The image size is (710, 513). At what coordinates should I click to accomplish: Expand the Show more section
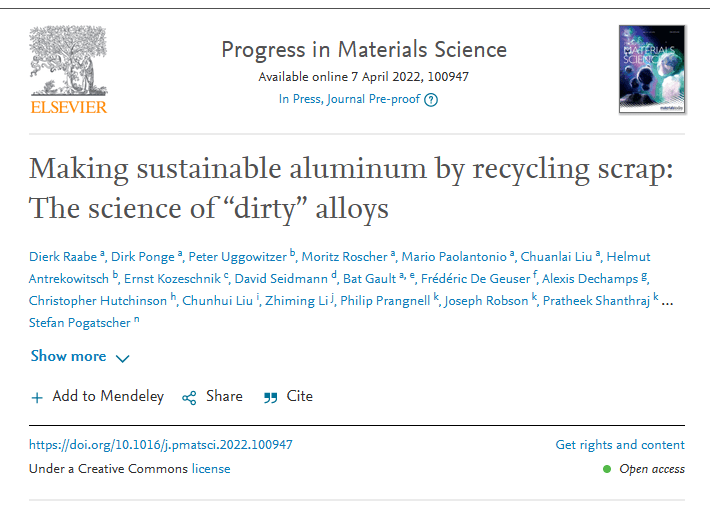(68, 356)
